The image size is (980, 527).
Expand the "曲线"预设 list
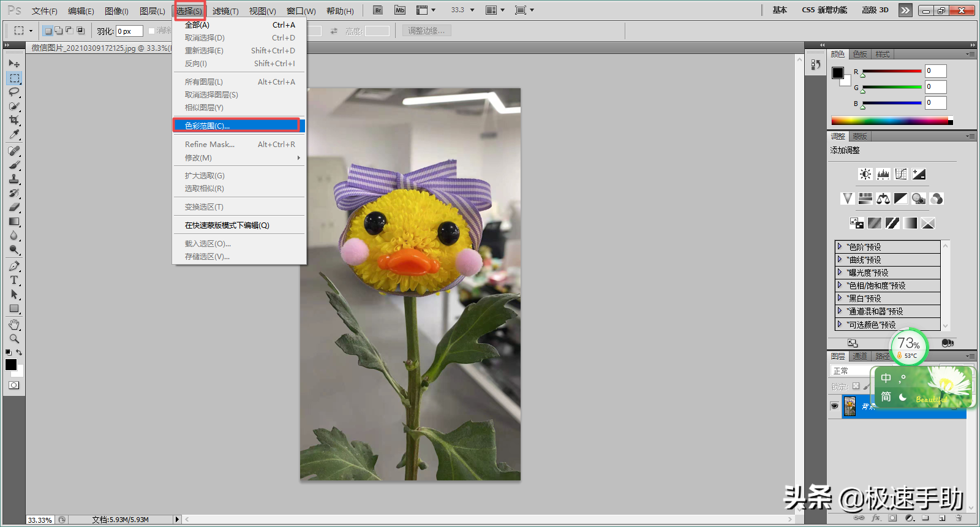coord(840,259)
